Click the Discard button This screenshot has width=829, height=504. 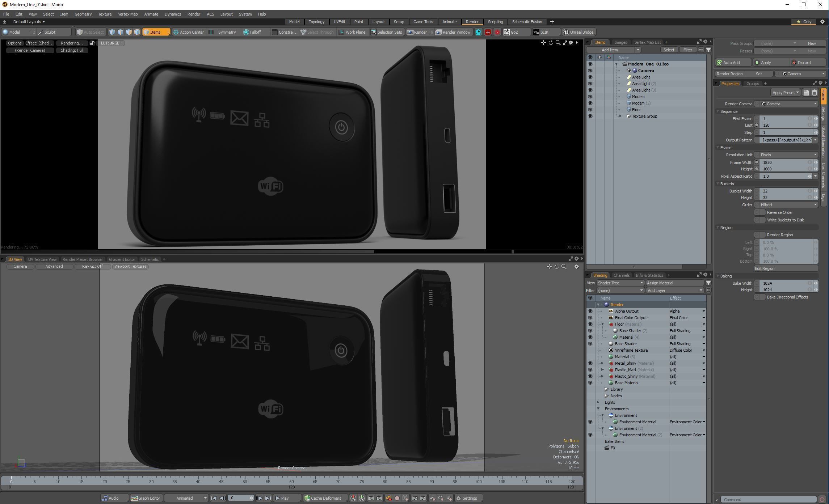tap(808, 63)
